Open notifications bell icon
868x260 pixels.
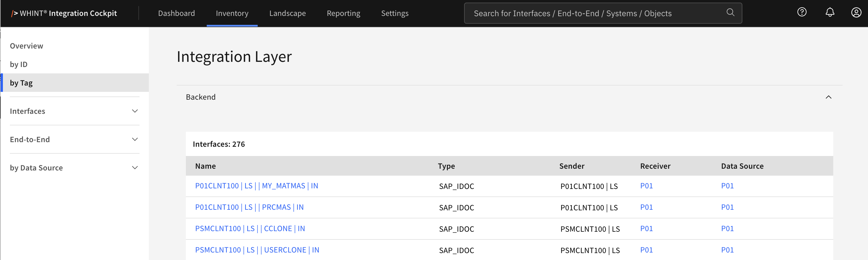(x=829, y=12)
